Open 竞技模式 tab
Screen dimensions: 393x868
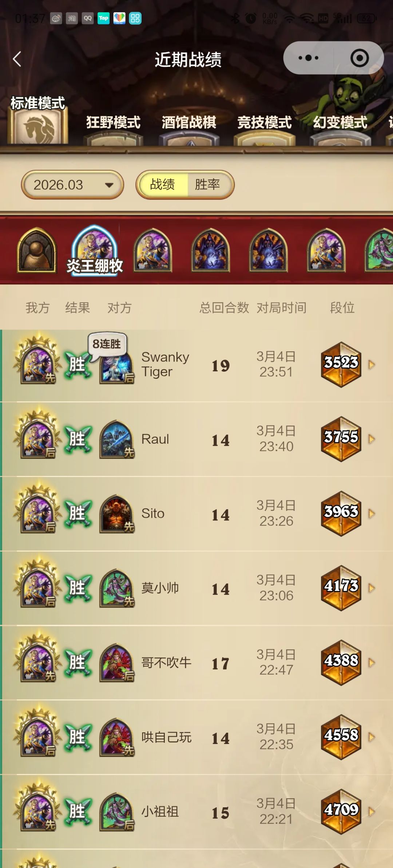click(x=265, y=123)
